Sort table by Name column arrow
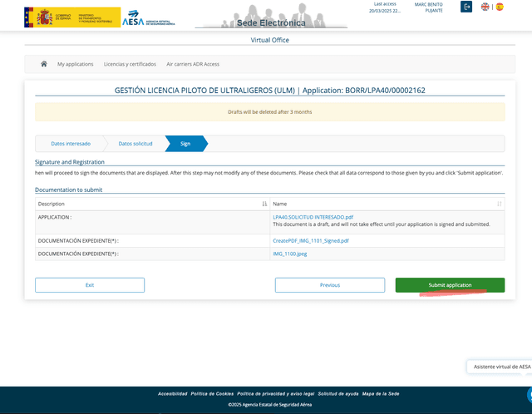 pos(499,204)
